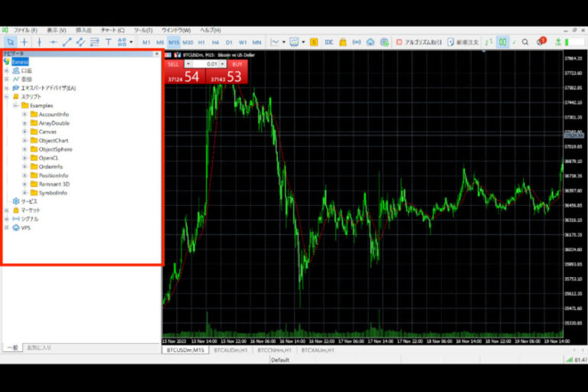Open the チャート (C) menu
This screenshot has width=588, height=392.
(x=113, y=30)
